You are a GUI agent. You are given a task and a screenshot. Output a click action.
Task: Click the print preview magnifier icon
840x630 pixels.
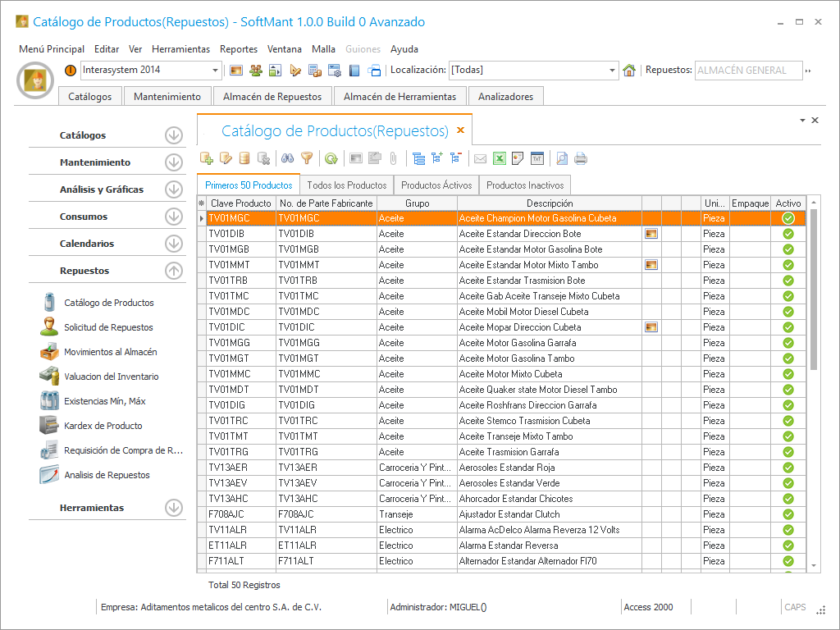coord(562,158)
